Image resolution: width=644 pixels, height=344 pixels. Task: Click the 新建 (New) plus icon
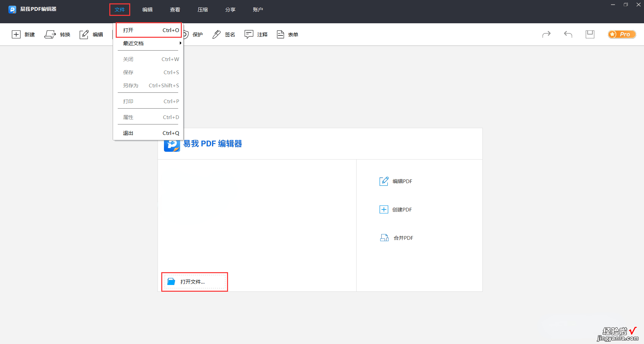16,34
